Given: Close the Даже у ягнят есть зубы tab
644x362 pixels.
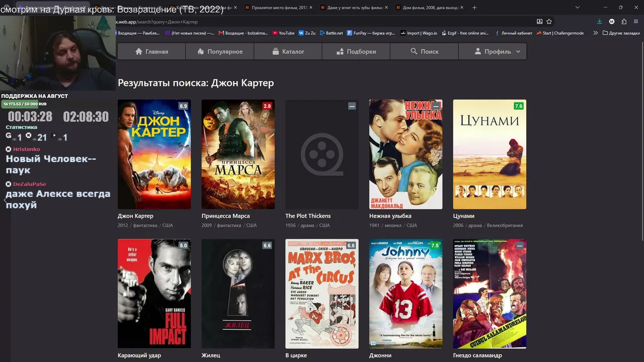Looking at the screenshot, I should click(386, 8).
